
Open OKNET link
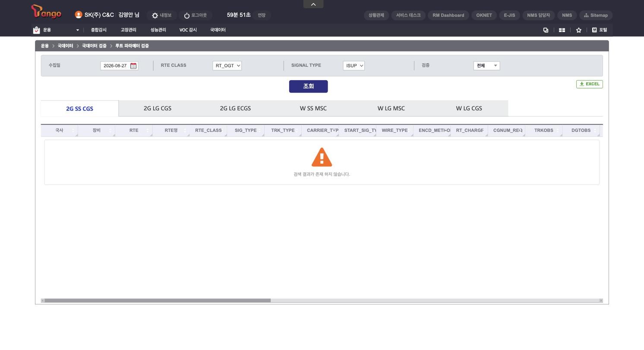tap(484, 15)
